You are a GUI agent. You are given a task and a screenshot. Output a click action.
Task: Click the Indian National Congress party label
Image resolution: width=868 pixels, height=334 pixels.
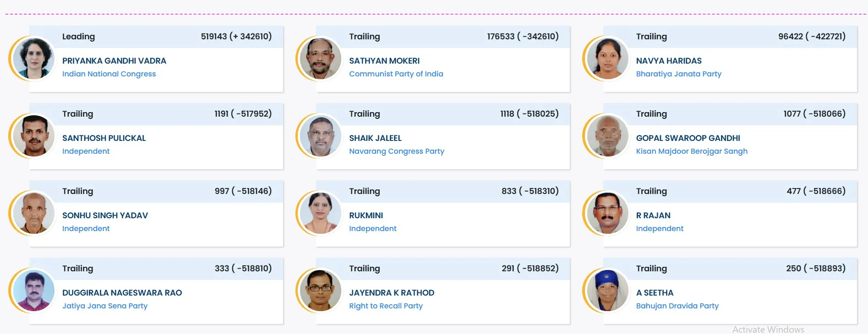[x=109, y=74]
